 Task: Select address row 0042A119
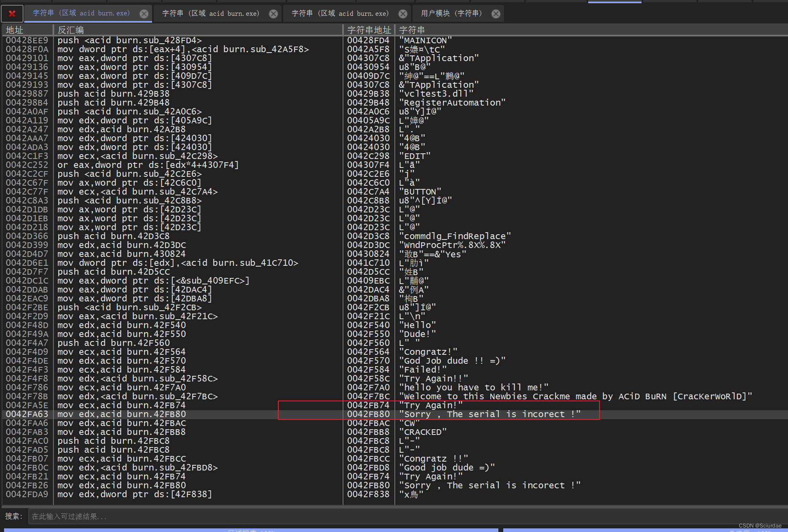27,121
